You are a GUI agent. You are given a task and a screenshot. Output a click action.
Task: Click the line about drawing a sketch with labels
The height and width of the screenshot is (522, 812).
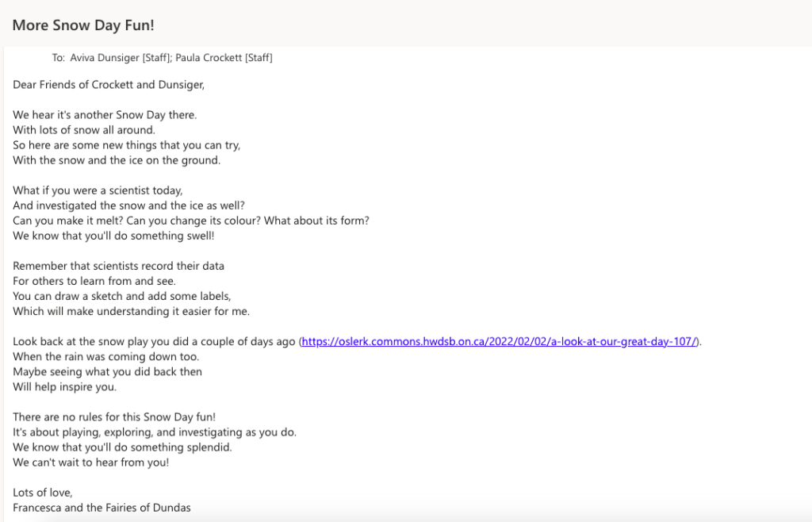coord(121,296)
